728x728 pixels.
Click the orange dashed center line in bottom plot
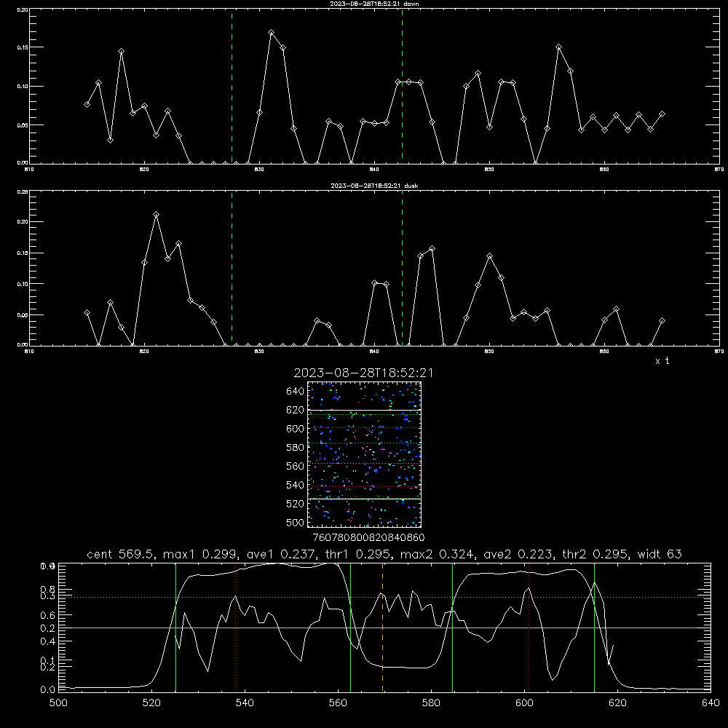(x=383, y=628)
